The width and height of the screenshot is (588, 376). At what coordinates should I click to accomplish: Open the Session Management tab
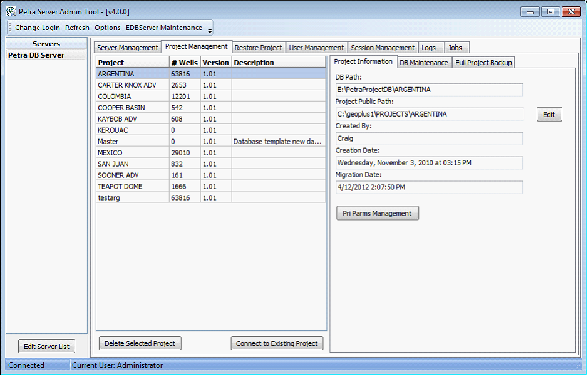pyautogui.click(x=383, y=48)
